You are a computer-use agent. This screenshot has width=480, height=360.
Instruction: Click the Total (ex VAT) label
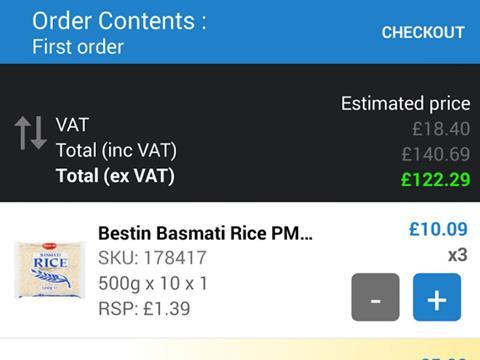(115, 176)
